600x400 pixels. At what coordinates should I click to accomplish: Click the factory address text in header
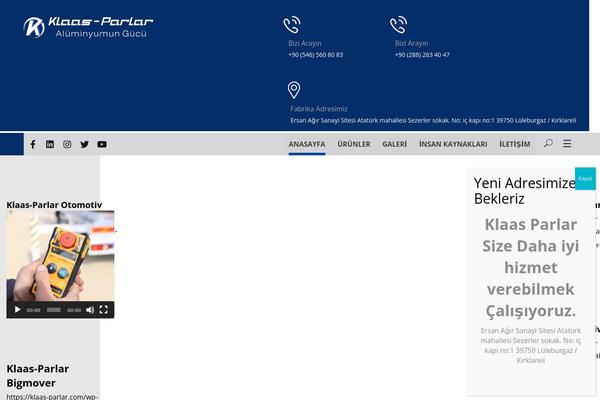pos(433,120)
